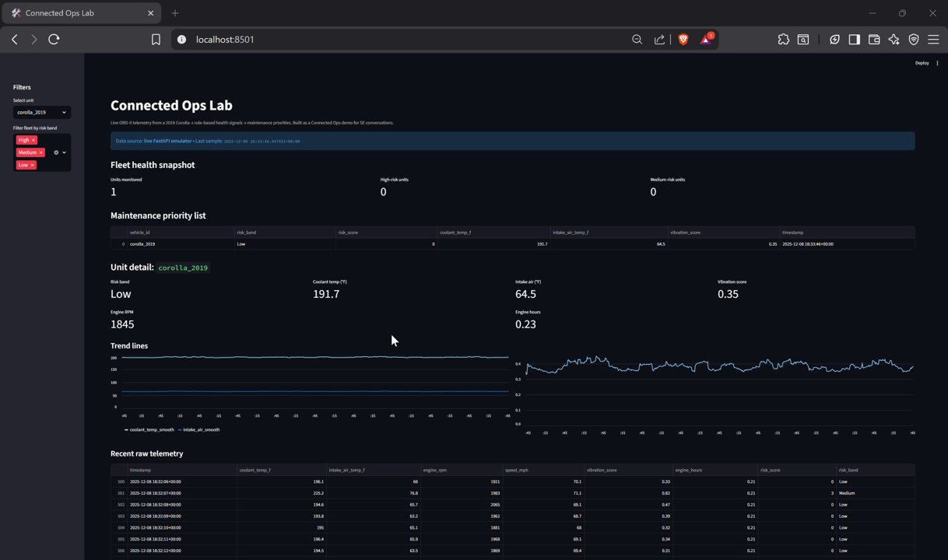The height and width of the screenshot is (560, 948).
Task: Toggle intake_air_smooth legend entry
Action: point(199,429)
